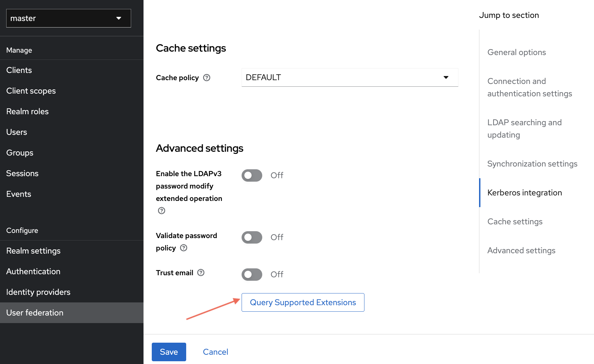Select User federation in the sidebar
The height and width of the screenshot is (364, 594).
[x=35, y=313]
